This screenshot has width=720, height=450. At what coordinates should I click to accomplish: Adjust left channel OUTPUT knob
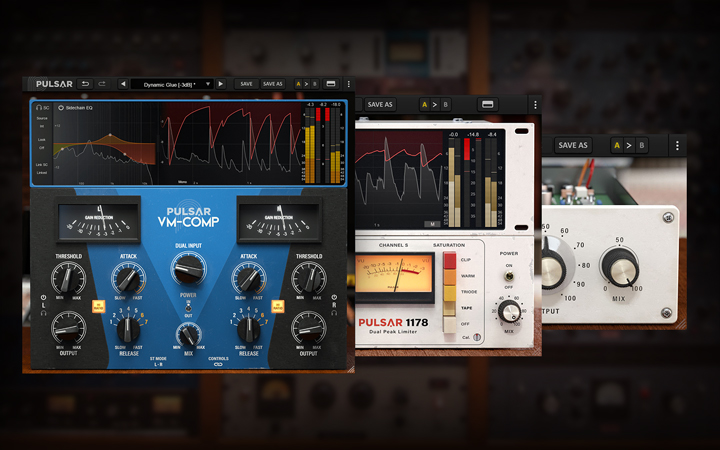[x=68, y=328]
